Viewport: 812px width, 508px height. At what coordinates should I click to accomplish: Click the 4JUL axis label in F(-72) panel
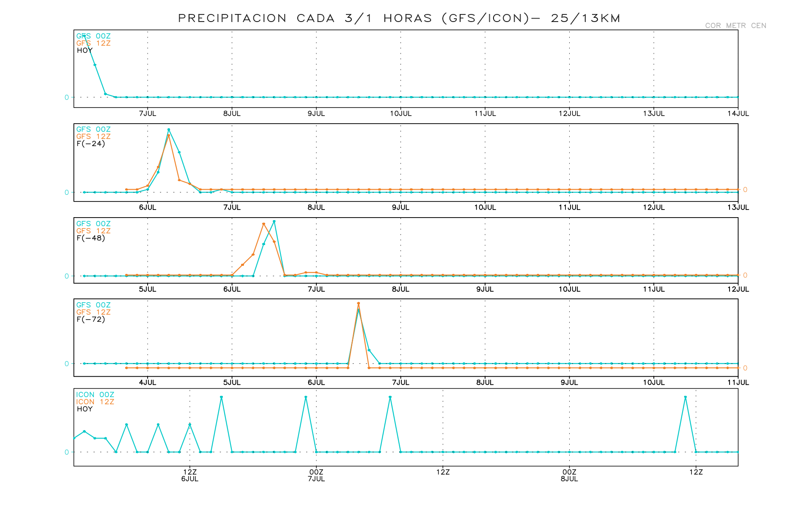point(148,382)
